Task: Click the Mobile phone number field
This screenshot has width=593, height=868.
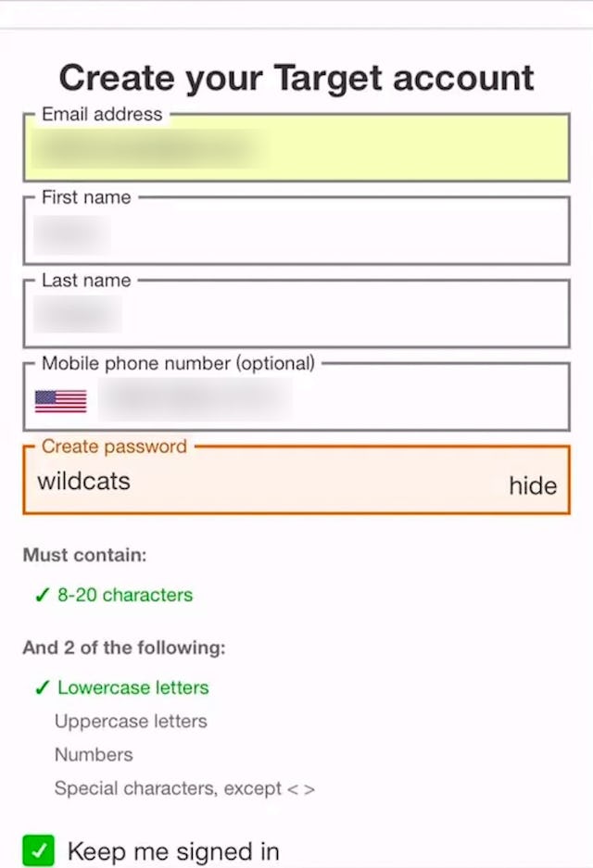Action: (x=296, y=398)
